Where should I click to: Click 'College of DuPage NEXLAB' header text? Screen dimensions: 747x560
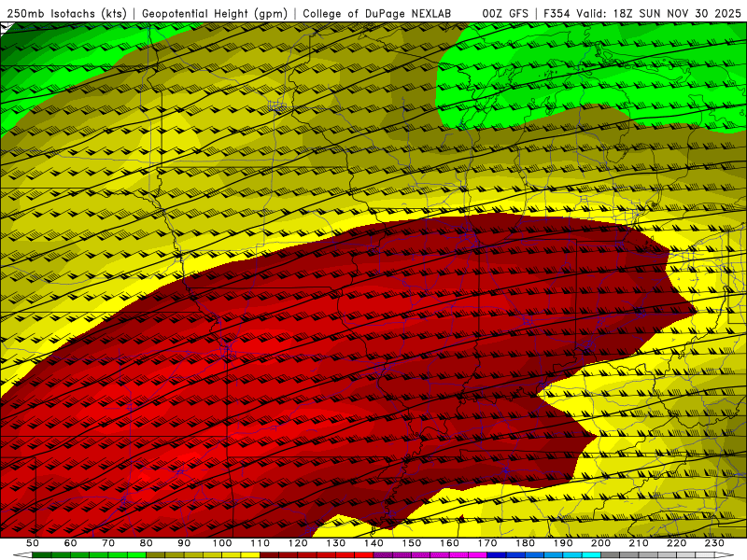[x=377, y=13]
